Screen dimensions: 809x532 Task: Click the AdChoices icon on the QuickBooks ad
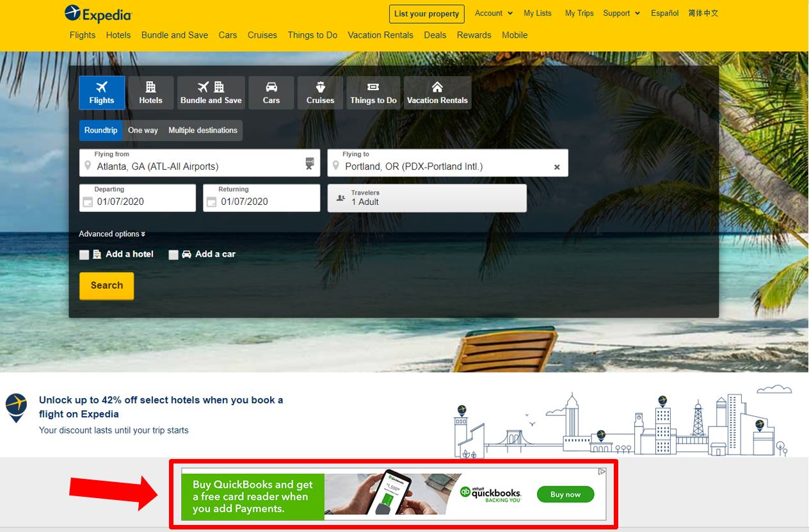point(602,472)
